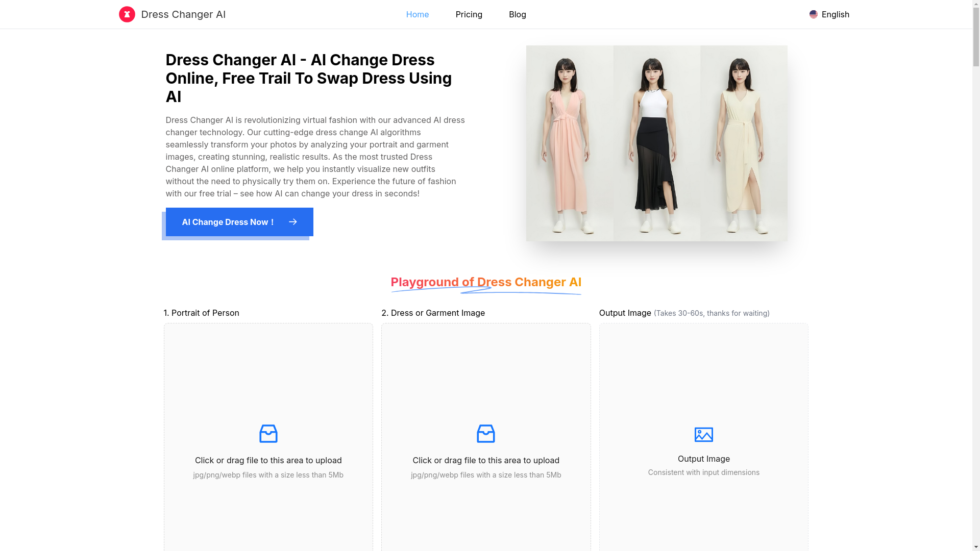Open the Pricing page
980x551 pixels.
coord(469,14)
